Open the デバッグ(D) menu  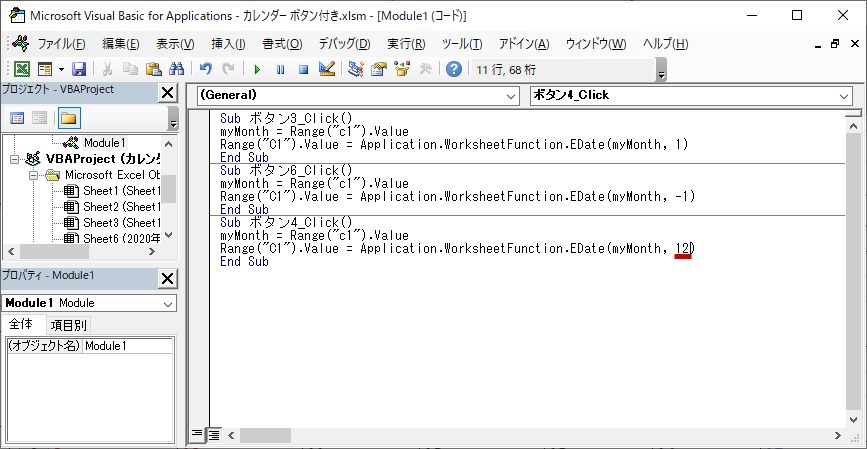[344, 44]
